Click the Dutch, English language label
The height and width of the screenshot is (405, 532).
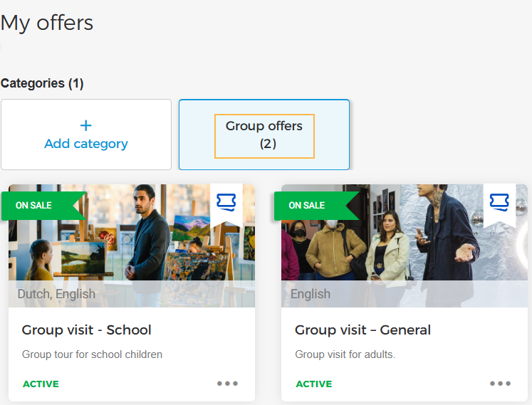56,294
